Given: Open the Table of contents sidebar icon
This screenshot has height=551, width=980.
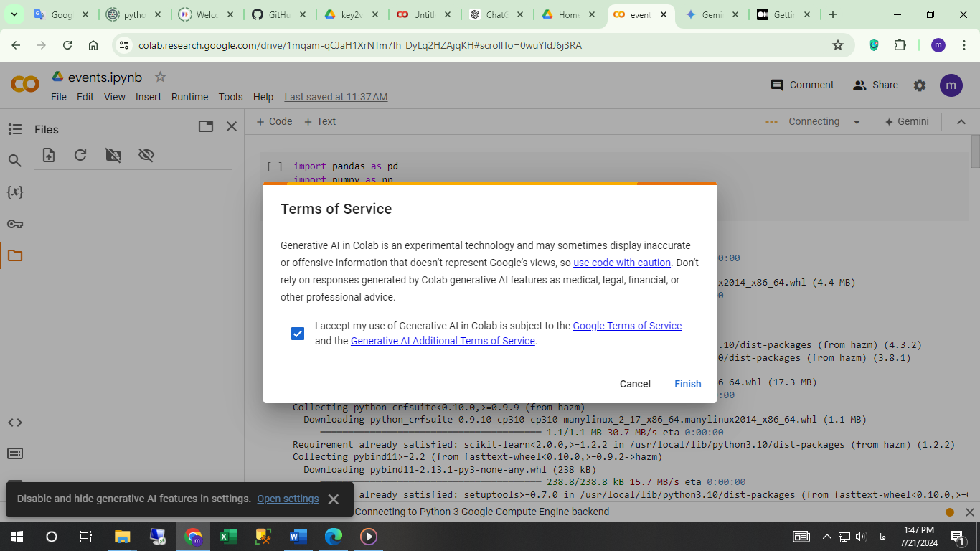Looking at the screenshot, I should [x=15, y=129].
